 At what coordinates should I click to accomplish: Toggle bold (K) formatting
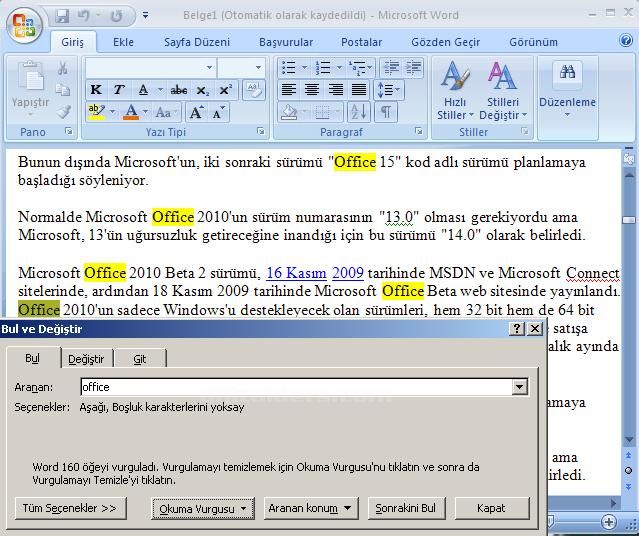(x=96, y=90)
